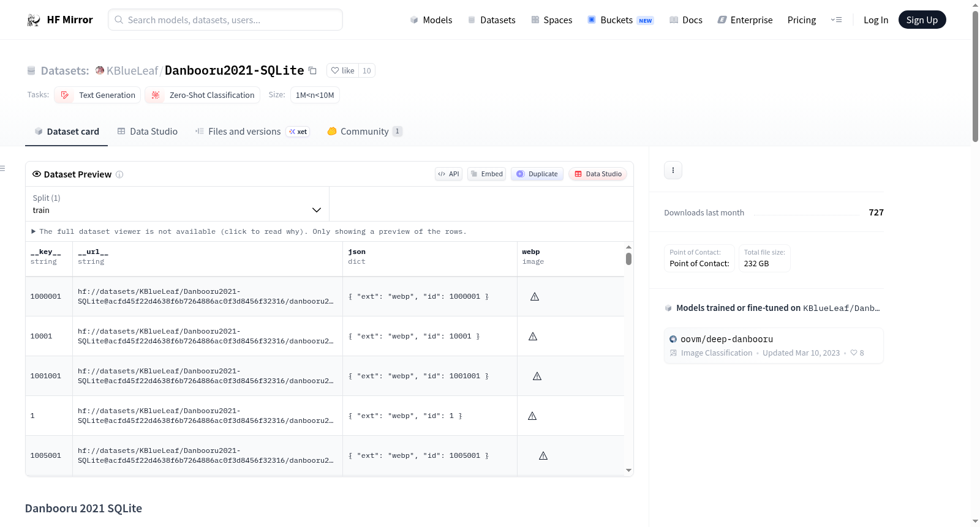Click the key cell 1000001
Image resolution: width=980 pixels, height=527 pixels.
coord(49,296)
